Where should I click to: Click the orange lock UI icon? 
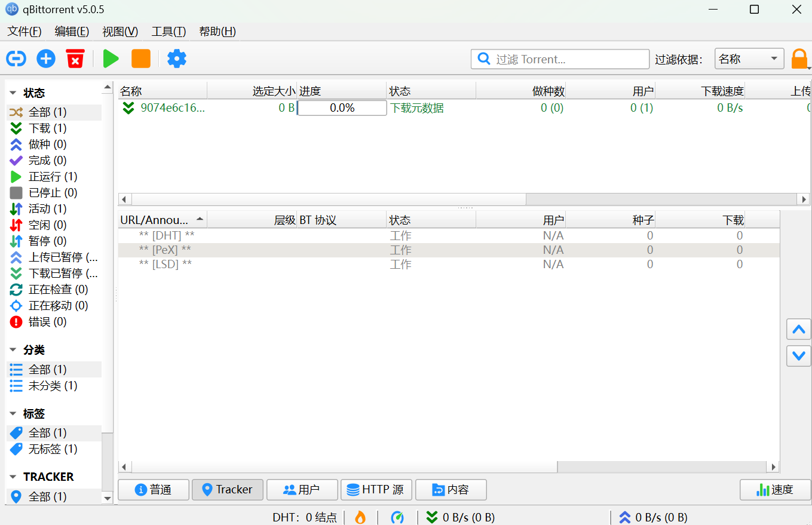click(x=799, y=59)
